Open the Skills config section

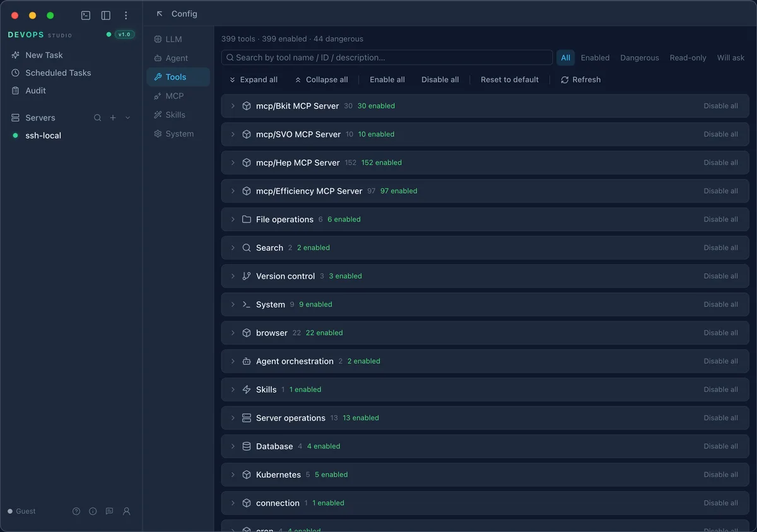pyautogui.click(x=178, y=115)
